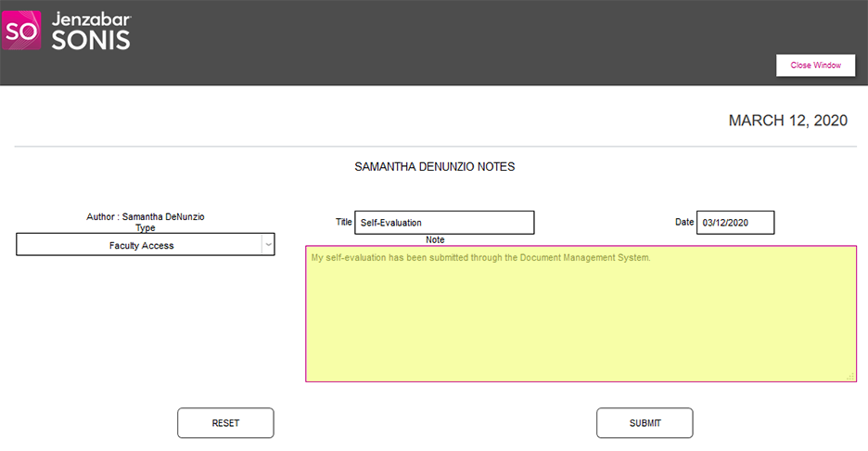
Task: Submit the note with SUBMIT button
Action: point(645,423)
